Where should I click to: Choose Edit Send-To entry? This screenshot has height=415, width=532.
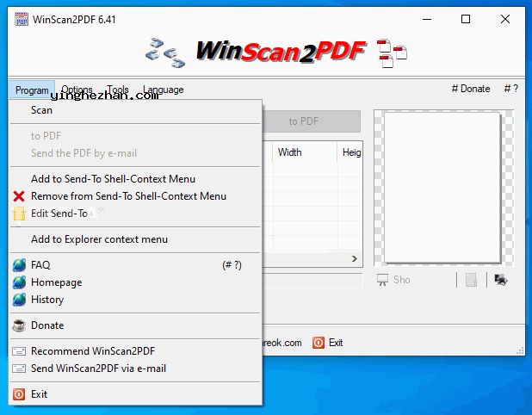135,214
